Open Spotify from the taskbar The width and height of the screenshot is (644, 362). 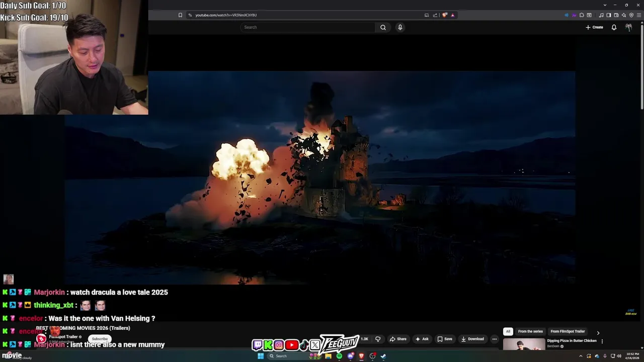339,356
